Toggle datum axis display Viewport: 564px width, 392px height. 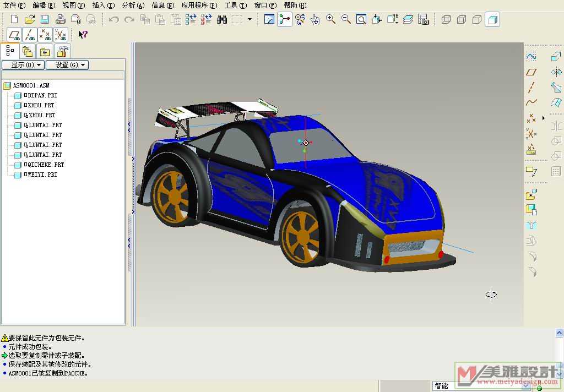click(30, 35)
